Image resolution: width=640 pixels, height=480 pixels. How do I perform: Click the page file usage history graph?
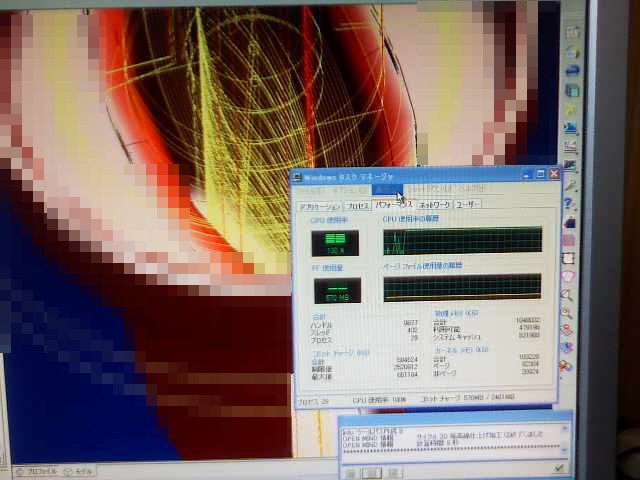click(462, 288)
